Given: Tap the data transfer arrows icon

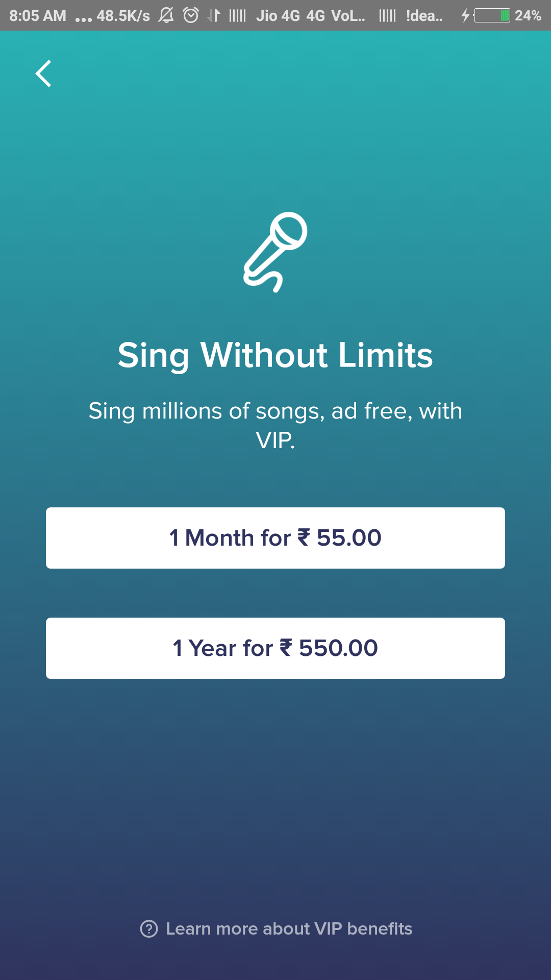Looking at the screenshot, I should [x=214, y=15].
